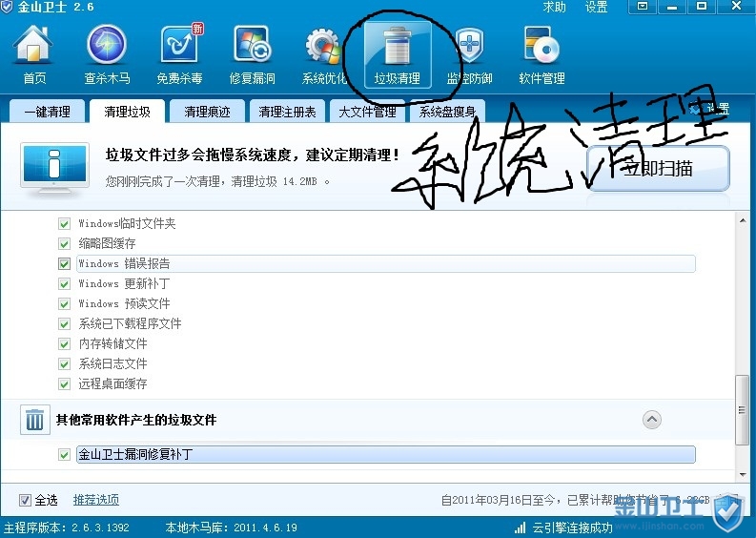The image size is (756, 538).
Task: Click the 系统日志文件 label
Action: tap(112, 363)
